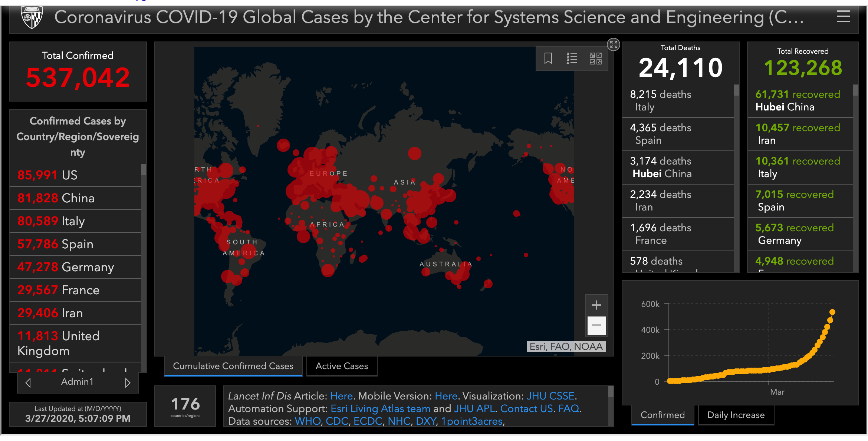
Task: Go to next Admin level arrow
Action: click(128, 382)
